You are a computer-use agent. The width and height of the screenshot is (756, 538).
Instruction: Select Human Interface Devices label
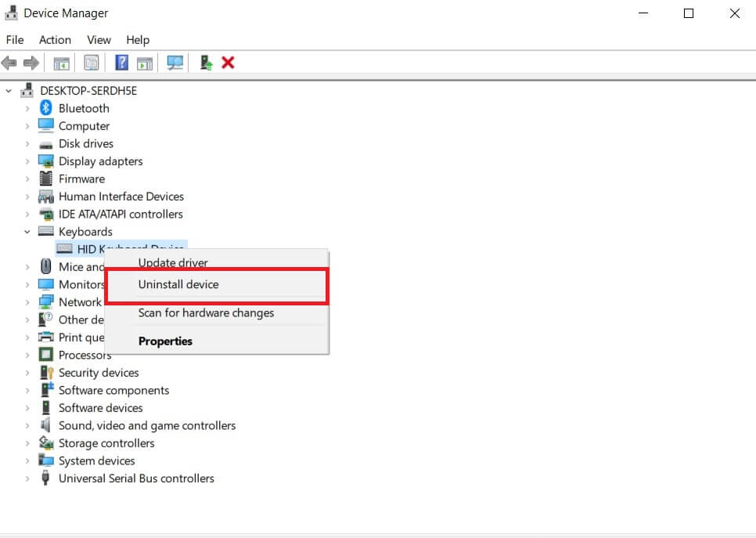coord(121,197)
